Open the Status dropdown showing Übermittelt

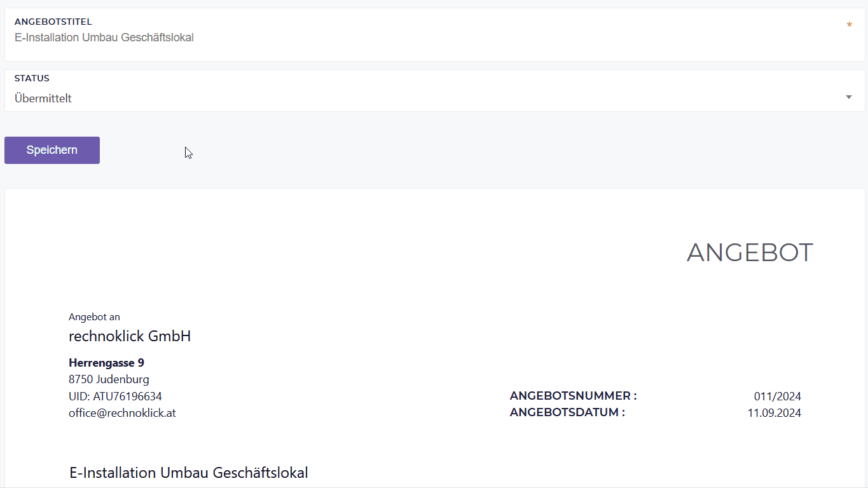tap(434, 91)
